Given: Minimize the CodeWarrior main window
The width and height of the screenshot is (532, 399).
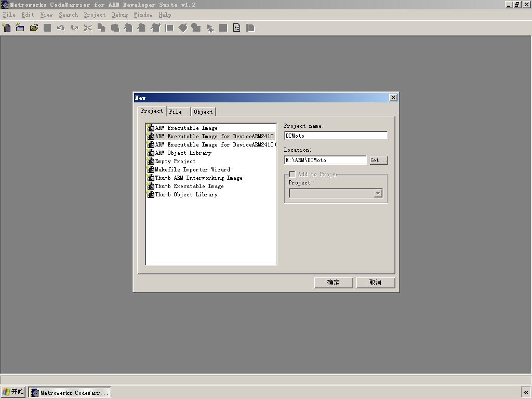Looking at the screenshot, I should tap(509, 5).
